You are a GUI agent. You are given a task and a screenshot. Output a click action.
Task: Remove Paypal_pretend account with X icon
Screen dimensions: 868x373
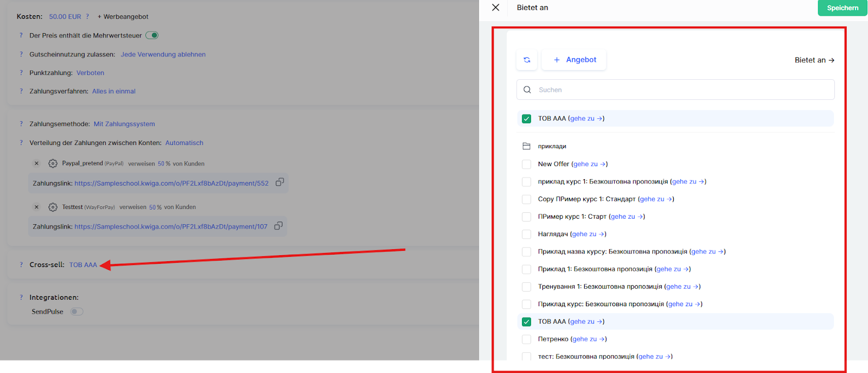tap(36, 163)
